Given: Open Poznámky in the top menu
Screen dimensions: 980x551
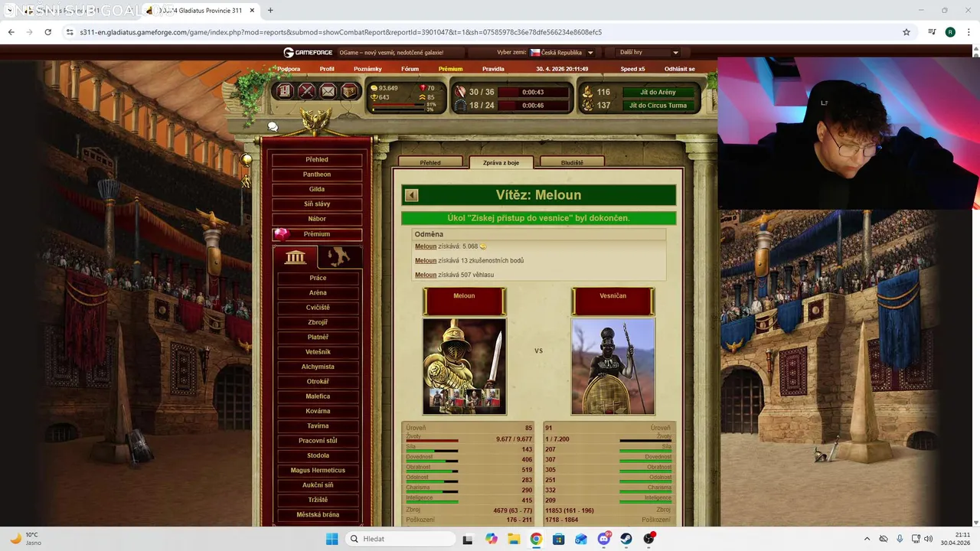Looking at the screenshot, I should (x=367, y=69).
